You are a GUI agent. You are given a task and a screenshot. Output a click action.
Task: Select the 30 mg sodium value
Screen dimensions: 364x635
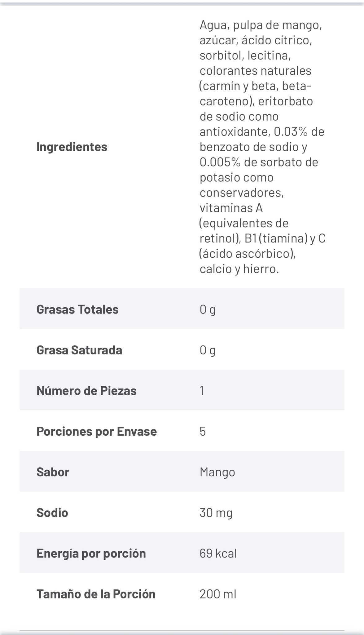[216, 513]
